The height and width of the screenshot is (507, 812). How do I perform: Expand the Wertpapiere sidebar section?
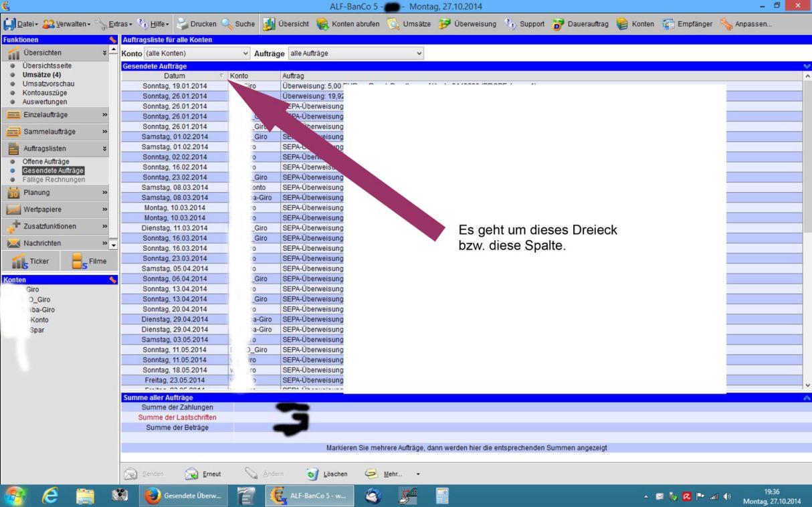pyautogui.click(x=55, y=209)
